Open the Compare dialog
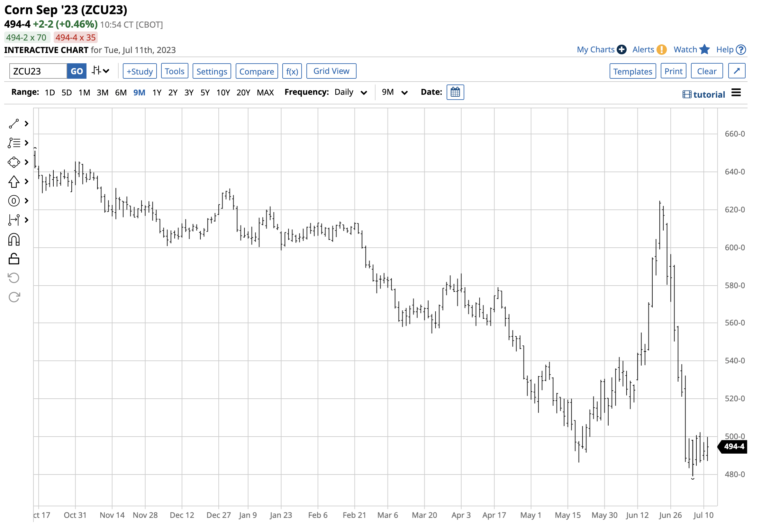 tap(257, 71)
